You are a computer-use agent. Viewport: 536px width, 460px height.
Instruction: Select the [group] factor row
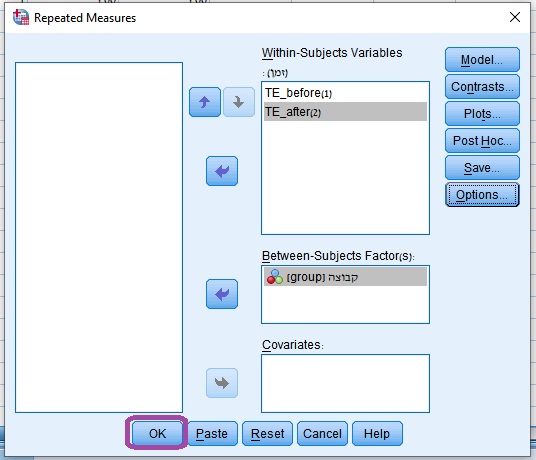pos(345,277)
